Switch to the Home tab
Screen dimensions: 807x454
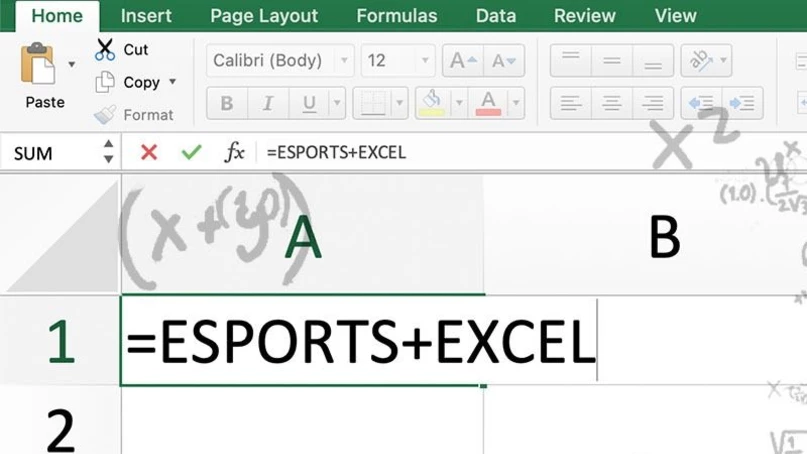pyautogui.click(x=57, y=16)
